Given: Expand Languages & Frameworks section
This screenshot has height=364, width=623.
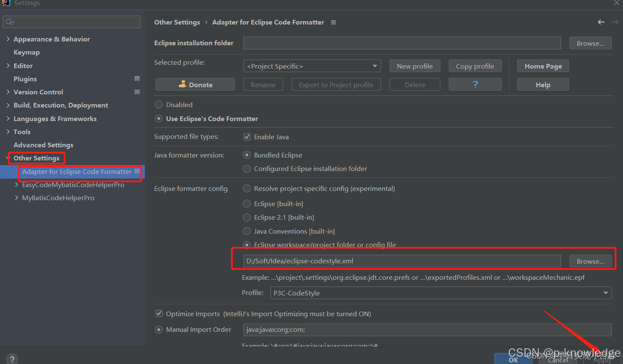Looking at the screenshot, I should point(8,119).
